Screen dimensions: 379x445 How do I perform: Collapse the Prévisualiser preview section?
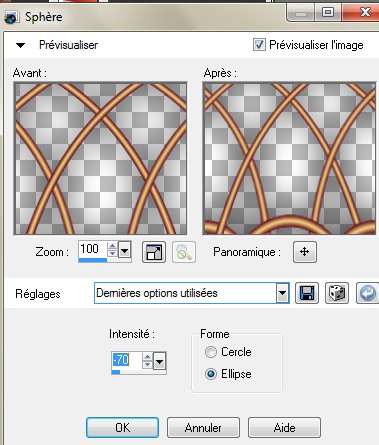21,45
